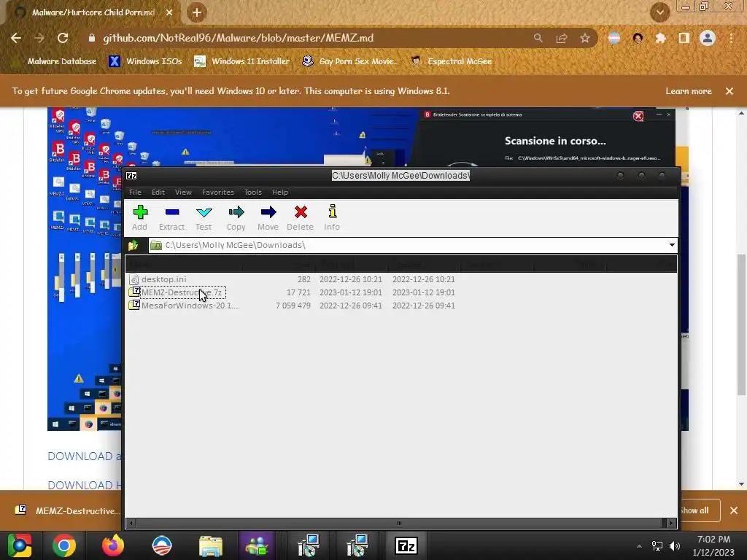The height and width of the screenshot is (560, 747).
Task: Click the Add button in 7-Zip toolbar
Action: tap(140, 217)
